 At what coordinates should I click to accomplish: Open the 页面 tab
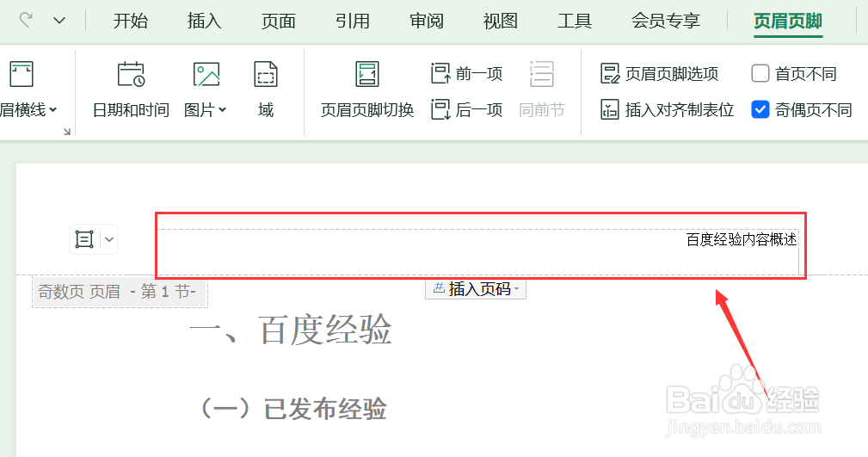coord(279,21)
